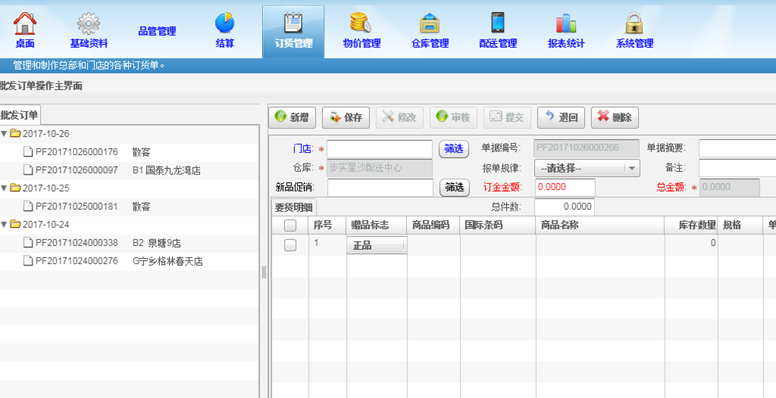
Task: Focus the 单据摘要 input field
Action: point(737,148)
